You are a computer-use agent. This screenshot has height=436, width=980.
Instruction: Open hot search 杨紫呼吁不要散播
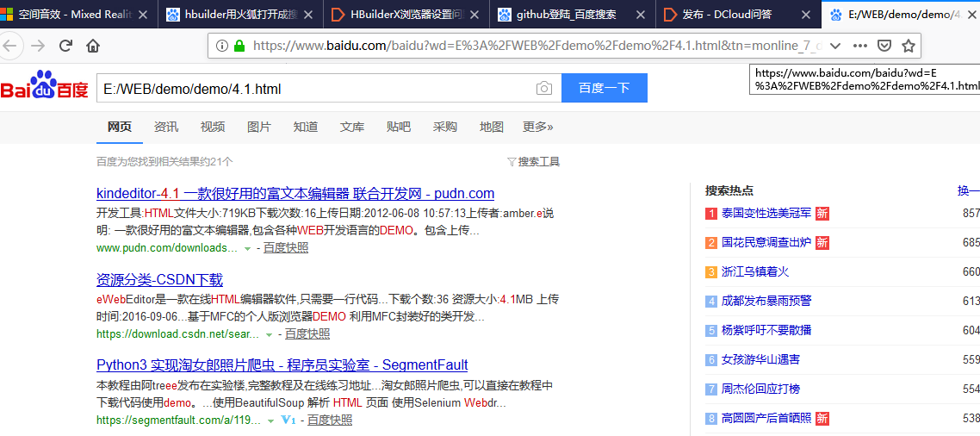coord(766,330)
